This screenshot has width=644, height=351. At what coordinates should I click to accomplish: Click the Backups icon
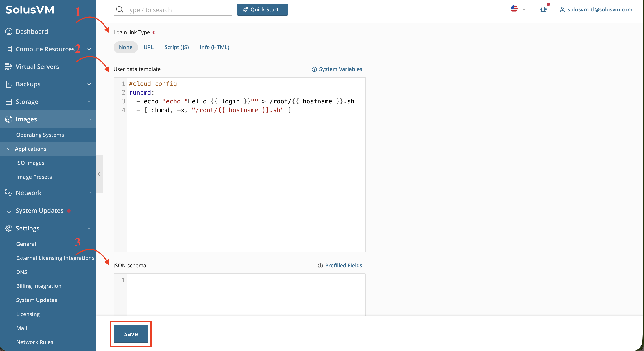pyautogui.click(x=9, y=84)
